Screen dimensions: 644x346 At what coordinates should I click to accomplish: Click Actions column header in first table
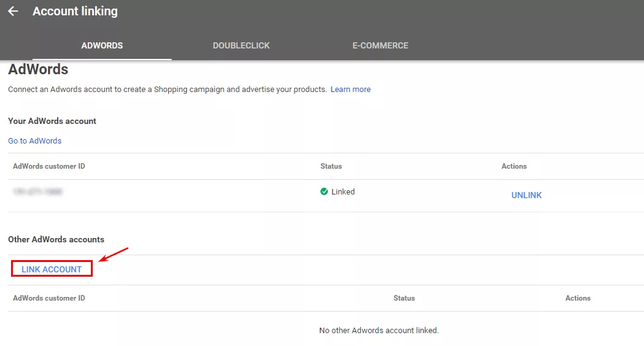point(514,166)
